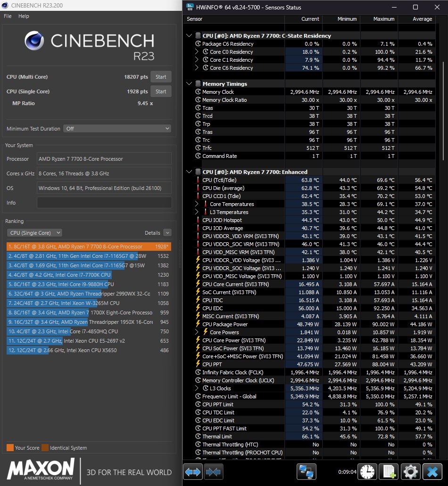Open Details dropdown arrow in Ranking
448x486 pixels.
click(x=167, y=233)
